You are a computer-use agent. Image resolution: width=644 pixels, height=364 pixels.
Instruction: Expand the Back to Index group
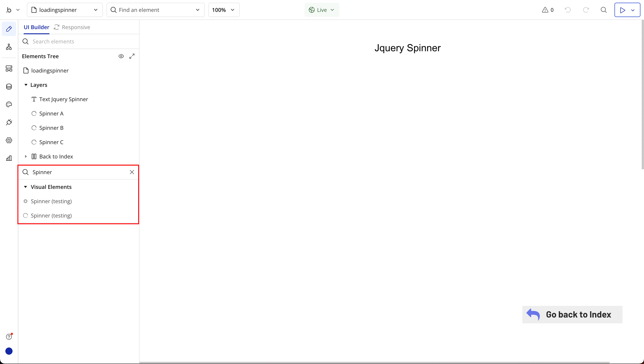(26, 156)
